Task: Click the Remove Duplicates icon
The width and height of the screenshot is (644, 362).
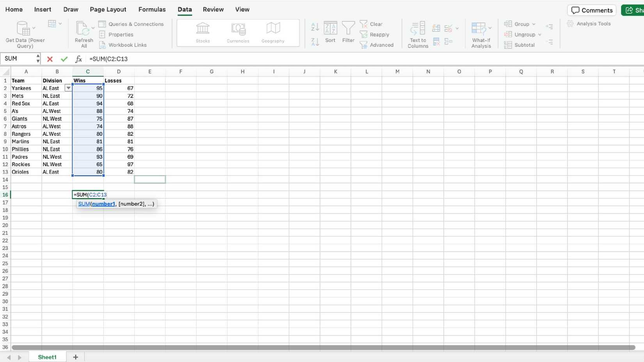Action: pyautogui.click(x=436, y=42)
